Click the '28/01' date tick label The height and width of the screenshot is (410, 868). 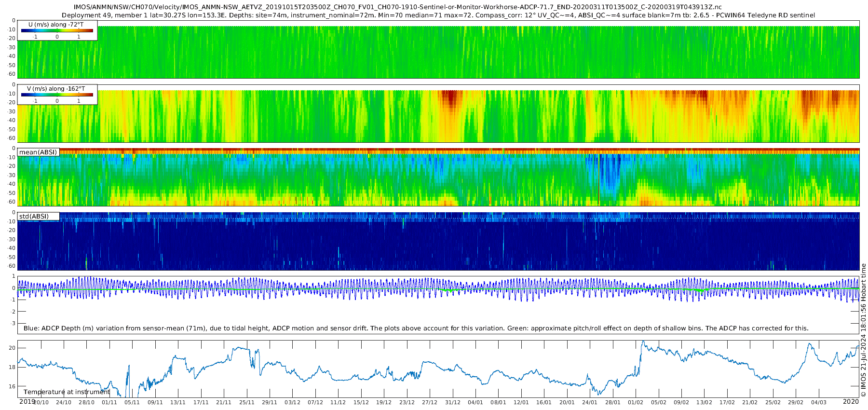[613, 402]
